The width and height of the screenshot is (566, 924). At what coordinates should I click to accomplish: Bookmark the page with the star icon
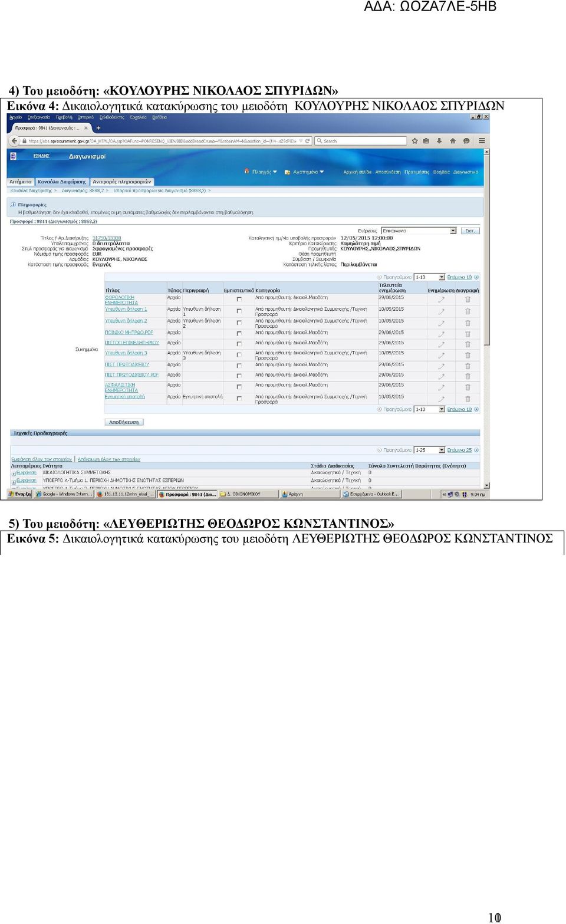pos(415,141)
